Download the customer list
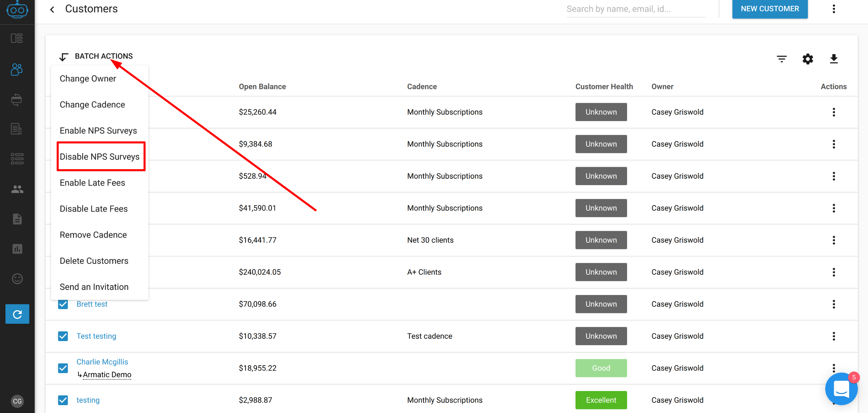Image resolution: width=868 pixels, height=413 pixels. (x=834, y=59)
